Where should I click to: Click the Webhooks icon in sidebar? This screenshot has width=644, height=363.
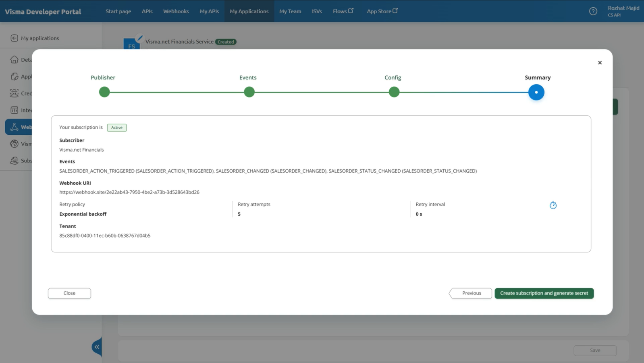[15, 127]
